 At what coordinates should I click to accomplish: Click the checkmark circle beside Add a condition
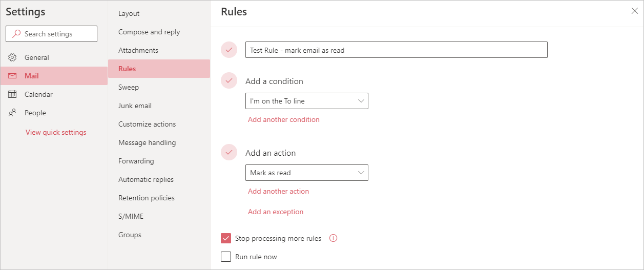click(x=229, y=80)
